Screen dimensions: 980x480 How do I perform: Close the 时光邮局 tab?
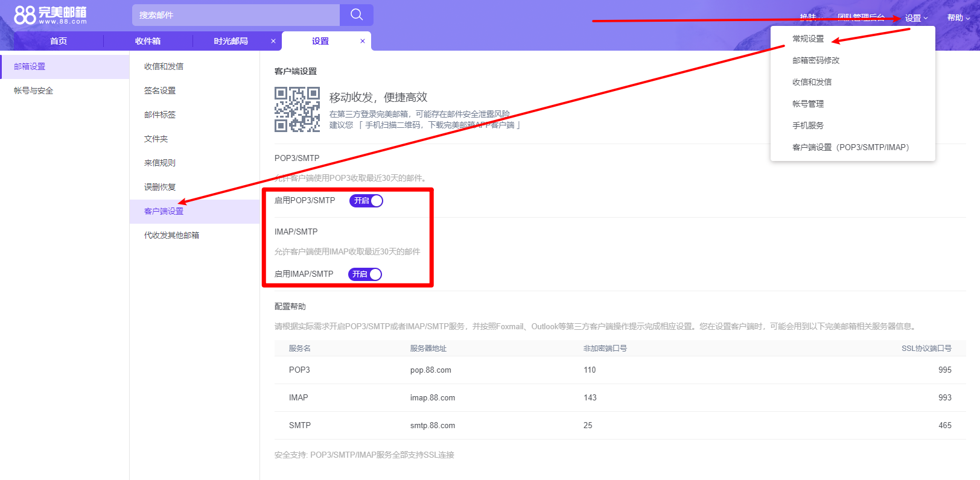point(273,41)
